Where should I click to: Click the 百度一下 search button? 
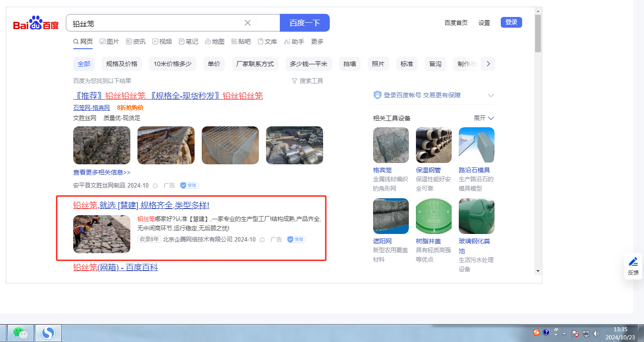[x=305, y=23]
